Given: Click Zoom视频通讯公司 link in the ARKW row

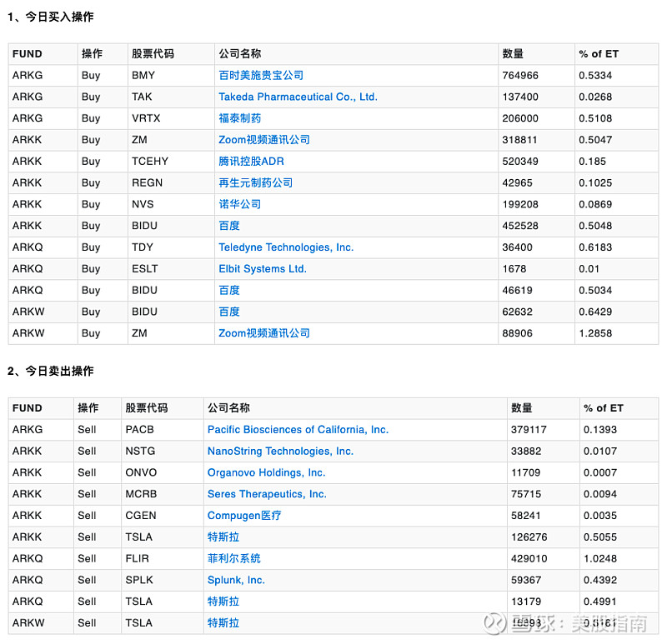Looking at the screenshot, I should [x=263, y=333].
